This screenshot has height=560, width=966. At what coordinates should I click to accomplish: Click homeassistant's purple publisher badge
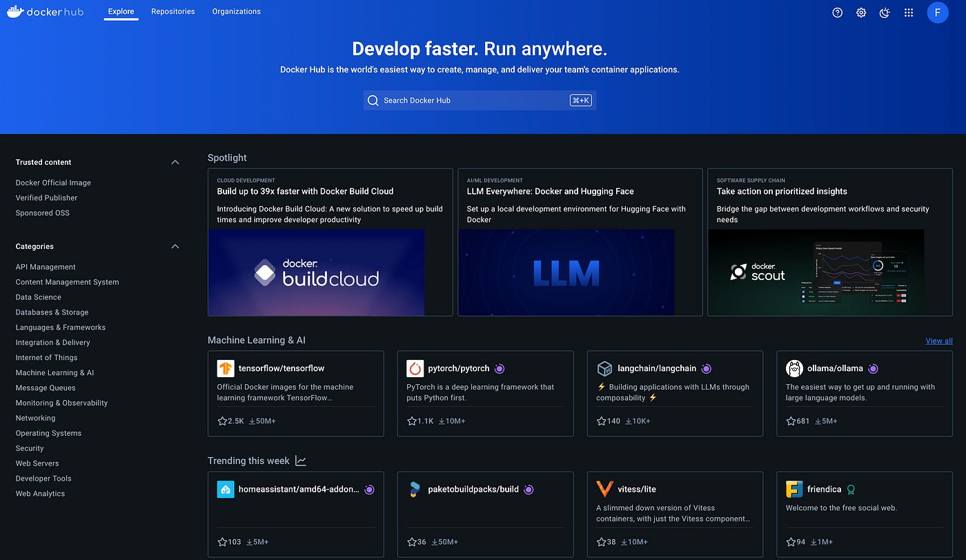coord(369,490)
